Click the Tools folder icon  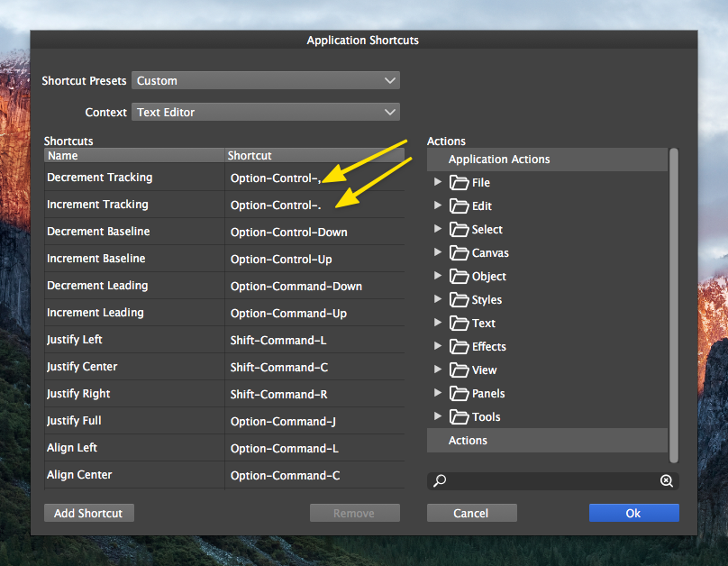[459, 417]
